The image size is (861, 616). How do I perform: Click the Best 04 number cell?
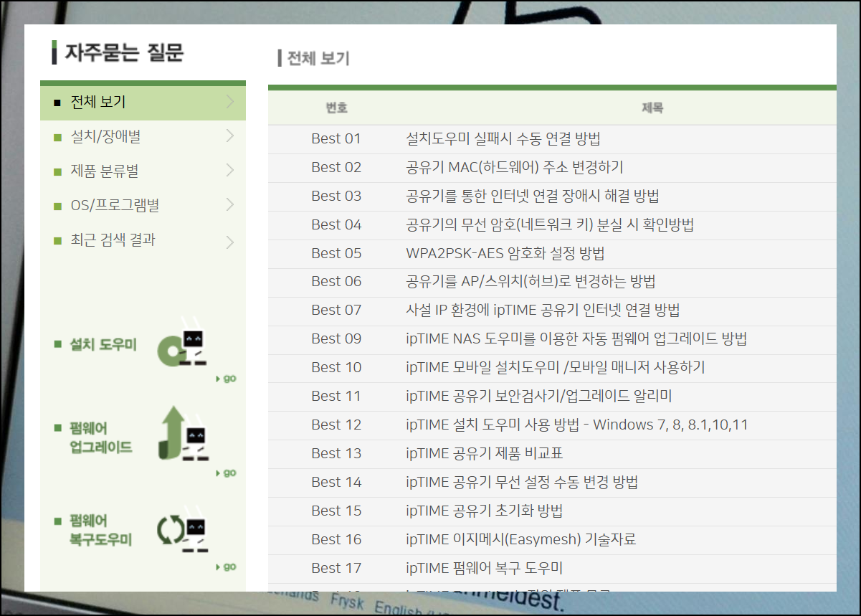click(336, 224)
